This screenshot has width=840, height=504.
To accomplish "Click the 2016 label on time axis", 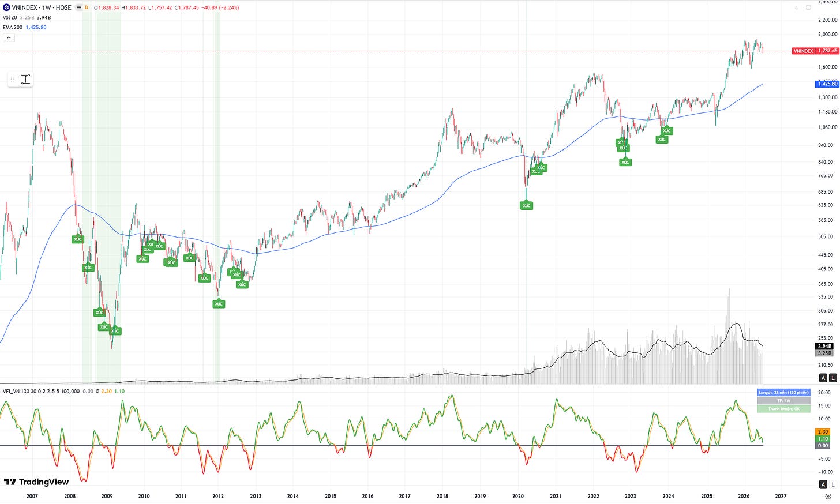I will click(x=367, y=496).
